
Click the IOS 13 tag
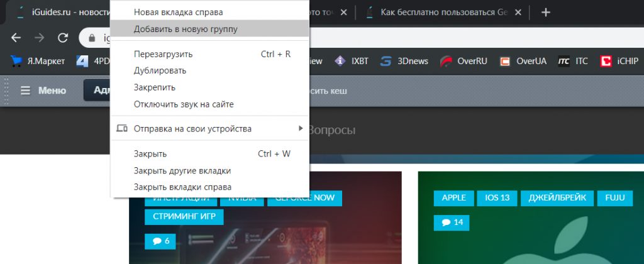[x=497, y=198]
